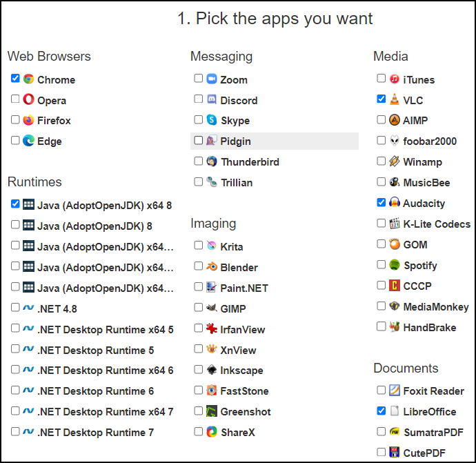Click the GIMP icon
This screenshot has height=463, width=476.
[212, 308]
